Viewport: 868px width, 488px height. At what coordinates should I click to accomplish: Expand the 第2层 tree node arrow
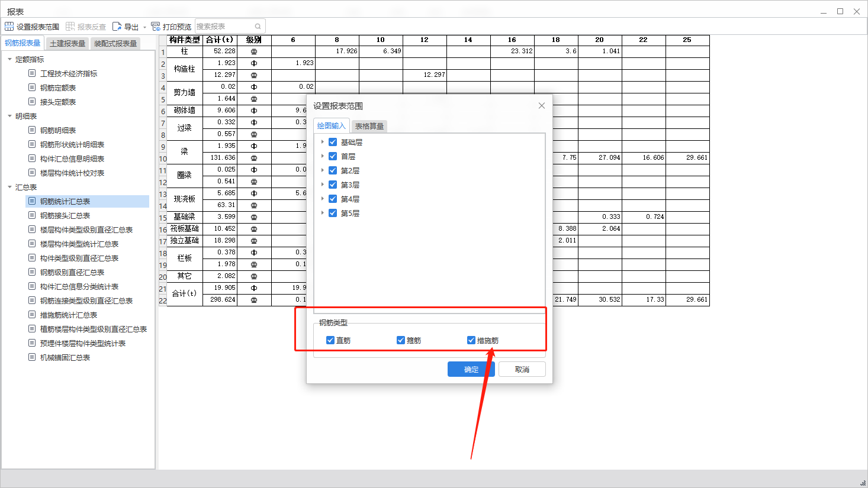point(322,170)
